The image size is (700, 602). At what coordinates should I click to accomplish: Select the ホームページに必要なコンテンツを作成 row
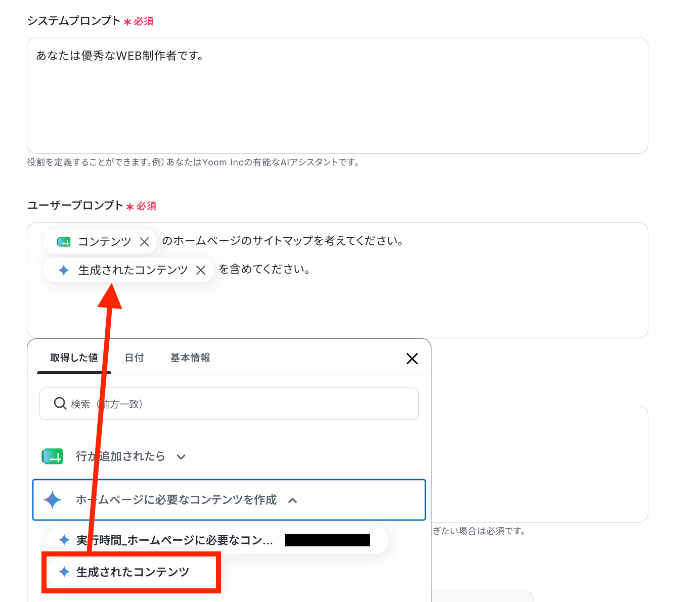coord(229,500)
